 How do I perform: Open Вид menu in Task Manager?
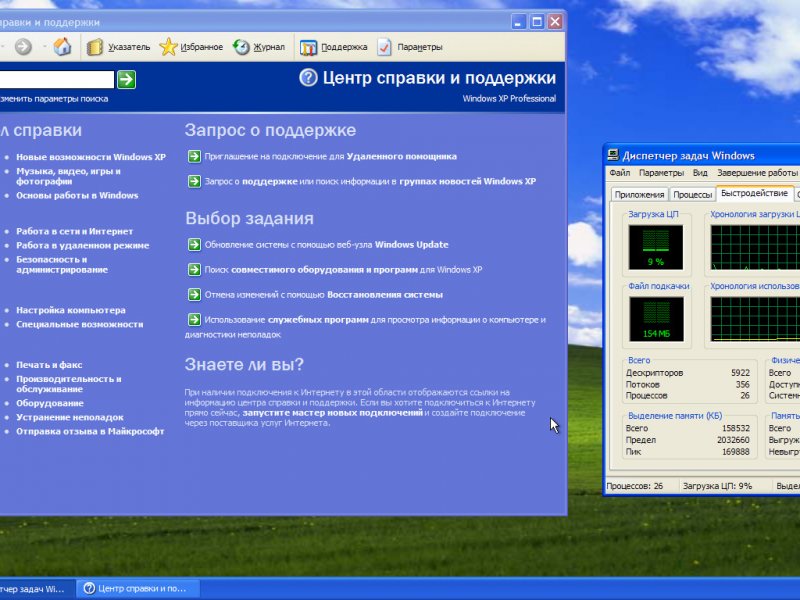pos(700,173)
